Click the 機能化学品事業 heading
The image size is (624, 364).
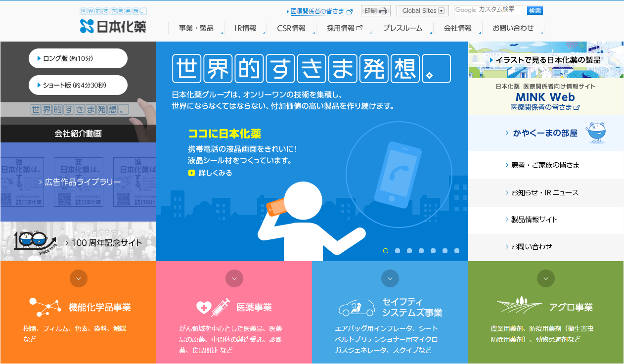[100, 308]
